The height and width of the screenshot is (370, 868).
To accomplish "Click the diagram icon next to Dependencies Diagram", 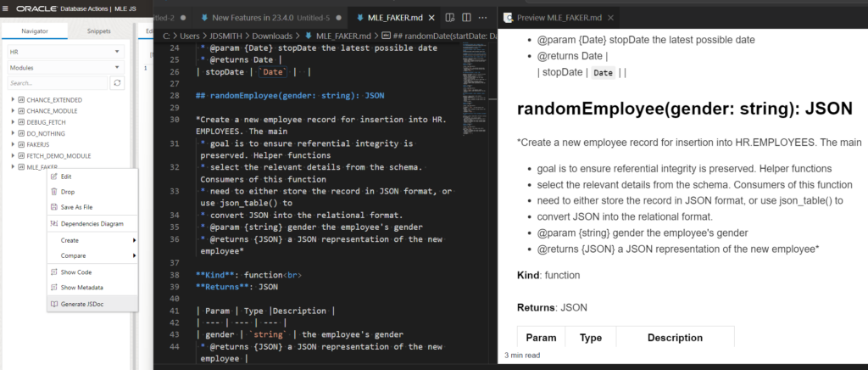I will pyautogui.click(x=54, y=224).
